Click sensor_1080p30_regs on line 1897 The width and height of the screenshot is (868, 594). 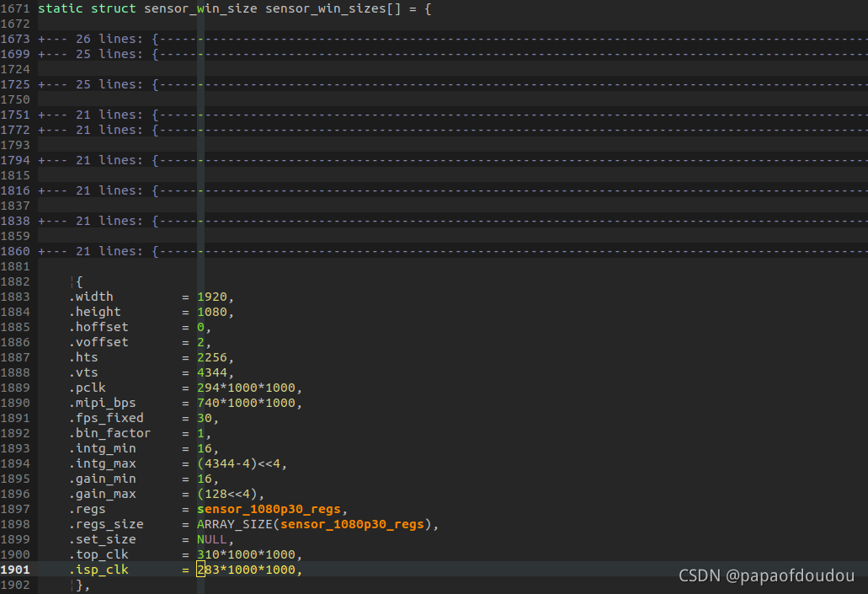269,509
